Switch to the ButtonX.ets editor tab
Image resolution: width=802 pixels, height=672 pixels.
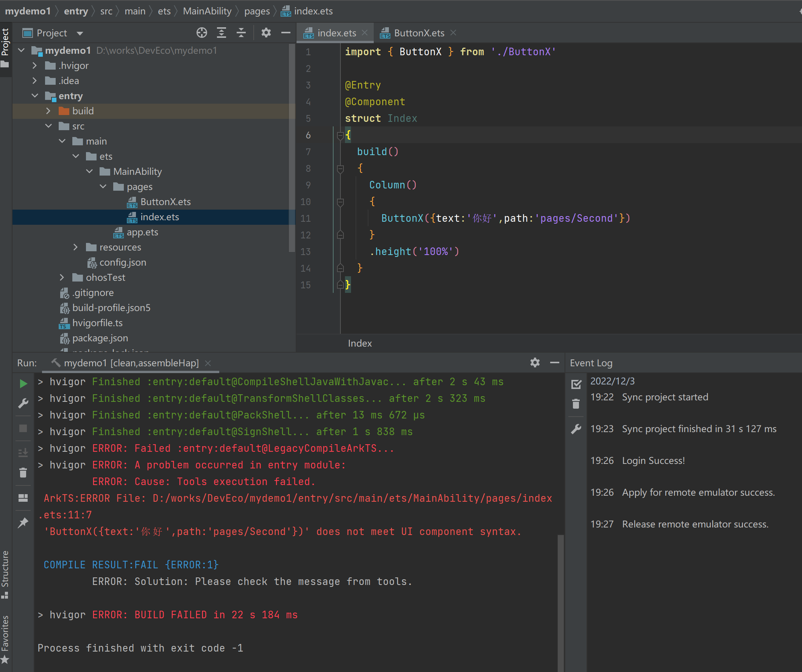[418, 33]
